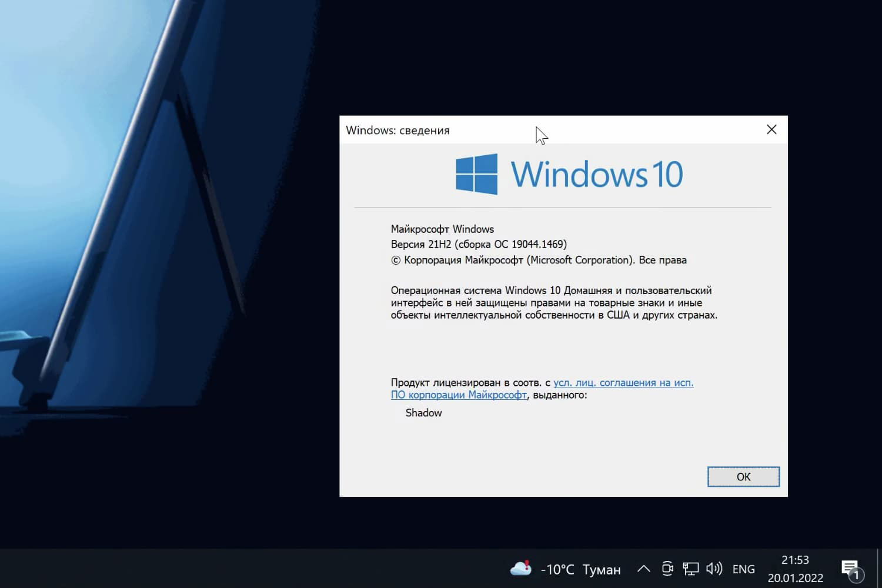Click the camera recording tray icon

[667, 569]
